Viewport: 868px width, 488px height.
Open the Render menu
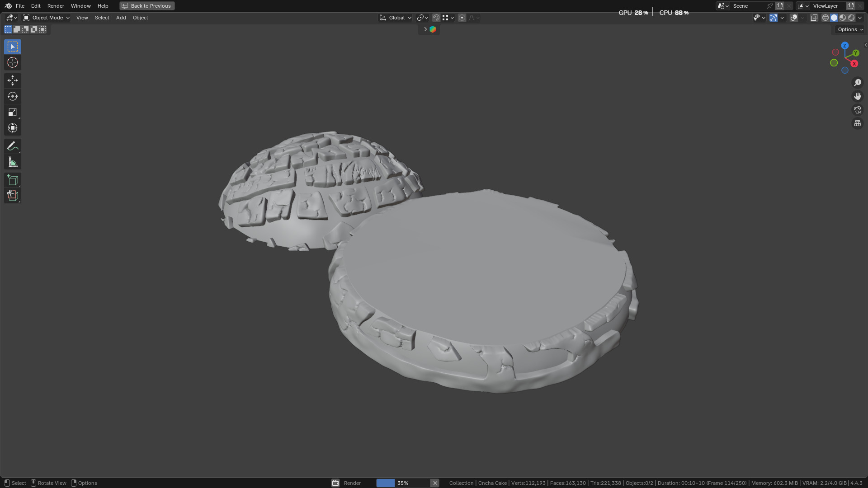[x=56, y=6]
